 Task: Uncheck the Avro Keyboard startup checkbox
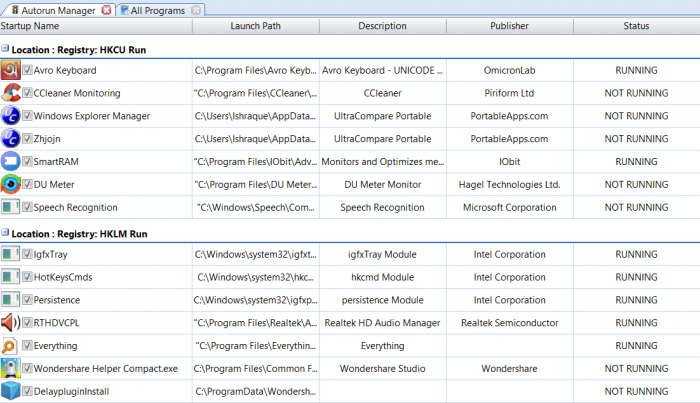coord(27,71)
